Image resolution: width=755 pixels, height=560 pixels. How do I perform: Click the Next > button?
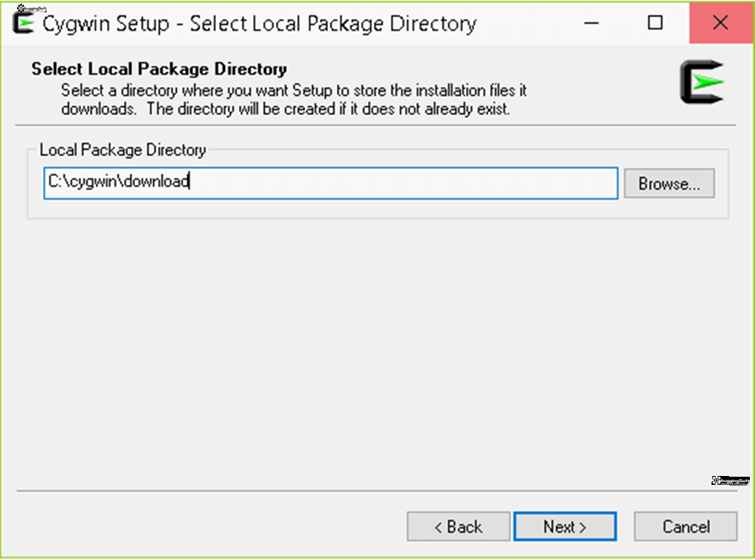coord(565,526)
